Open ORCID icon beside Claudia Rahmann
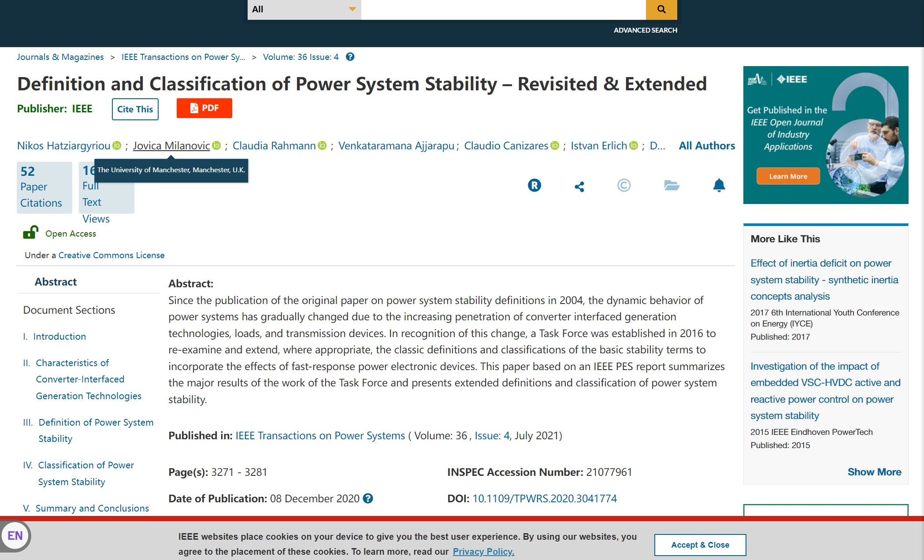 click(322, 145)
